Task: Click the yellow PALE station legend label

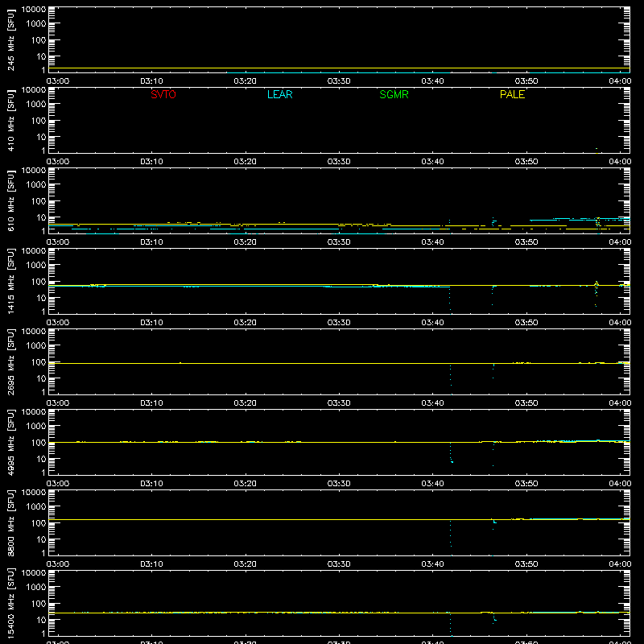Action: click(512, 94)
